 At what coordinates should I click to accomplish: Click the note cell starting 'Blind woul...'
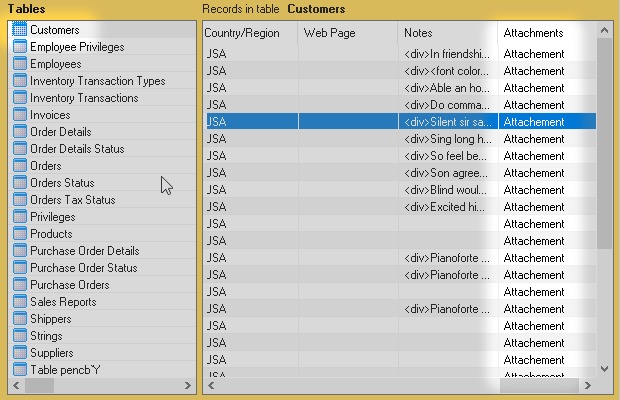[x=446, y=190]
